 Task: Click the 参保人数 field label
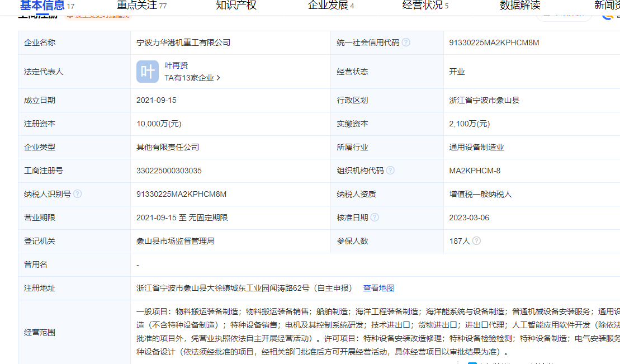(352, 241)
